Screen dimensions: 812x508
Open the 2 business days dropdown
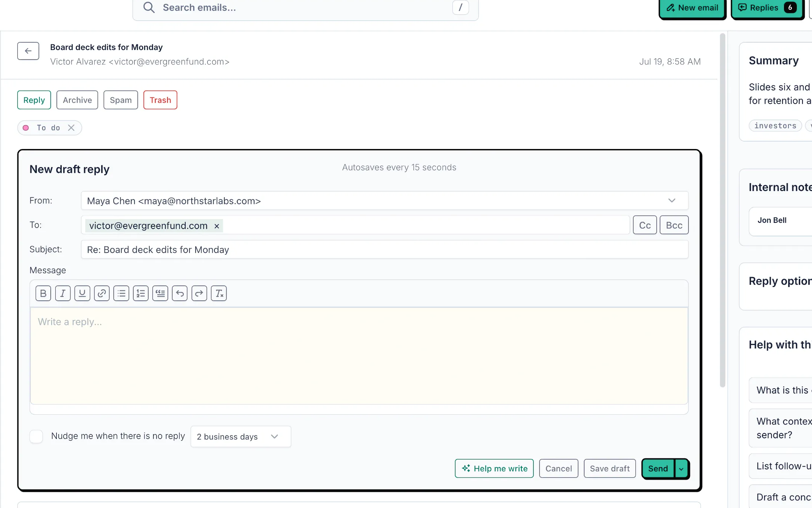pyautogui.click(x=241, y=437)
